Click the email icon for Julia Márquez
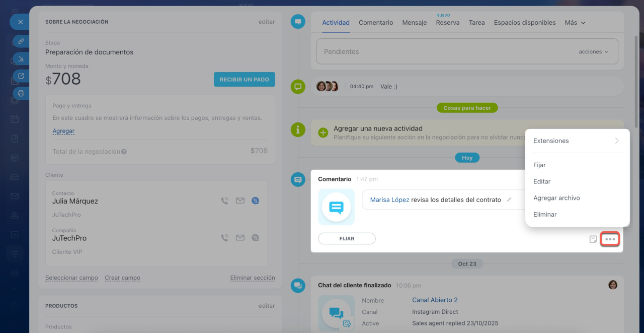 pos(240,201)
